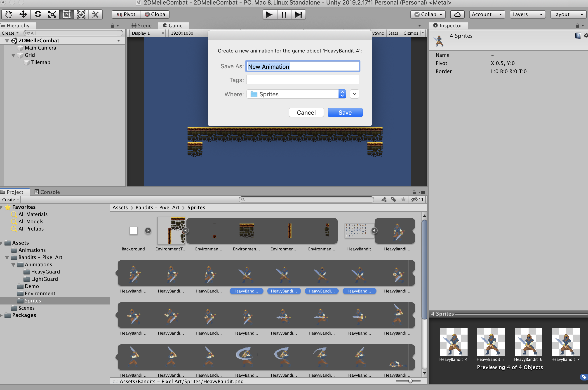
Task: Open the Layers dropdown
Action: click(527, 14)
